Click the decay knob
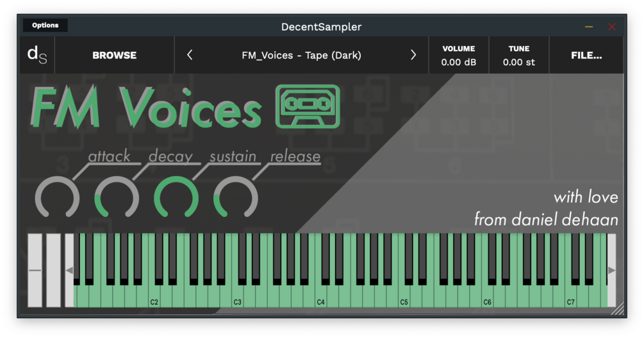The width and height of the screenshot is (644, 338). (117, 197)
